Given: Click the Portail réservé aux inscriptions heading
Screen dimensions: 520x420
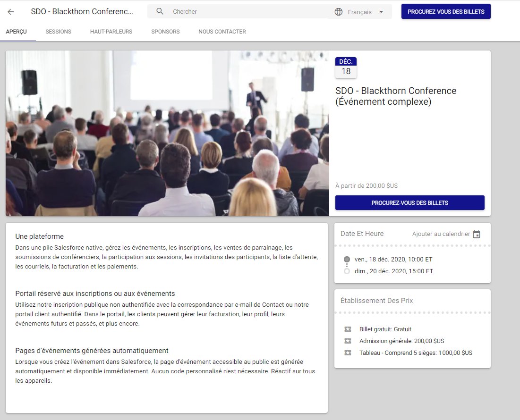Looking at the screenshot, I should (x=95, y=294).
